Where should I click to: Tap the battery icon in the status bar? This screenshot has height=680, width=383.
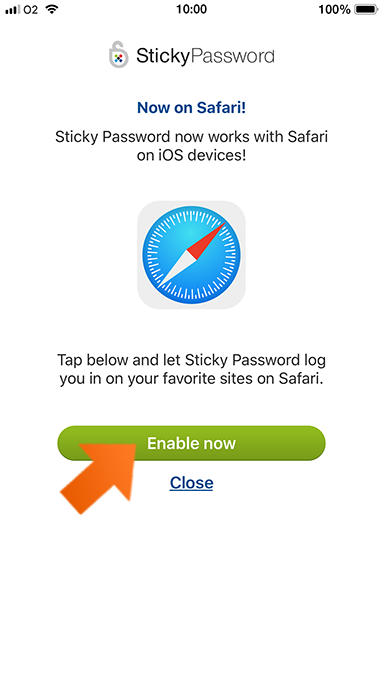pyautogui.click(x=366, y=9)
